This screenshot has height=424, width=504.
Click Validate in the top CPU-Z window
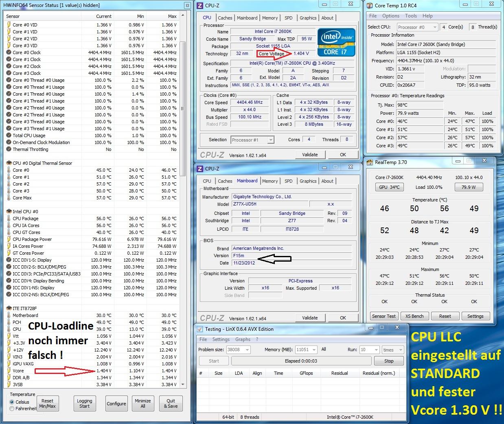[310, 155]
